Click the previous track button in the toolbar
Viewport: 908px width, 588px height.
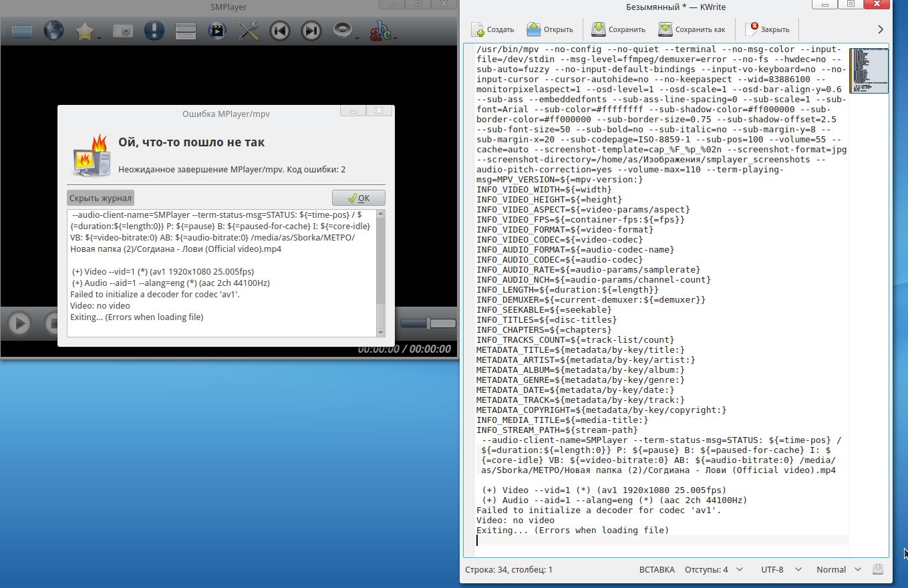pyautogui.click(x=280, y=31)
